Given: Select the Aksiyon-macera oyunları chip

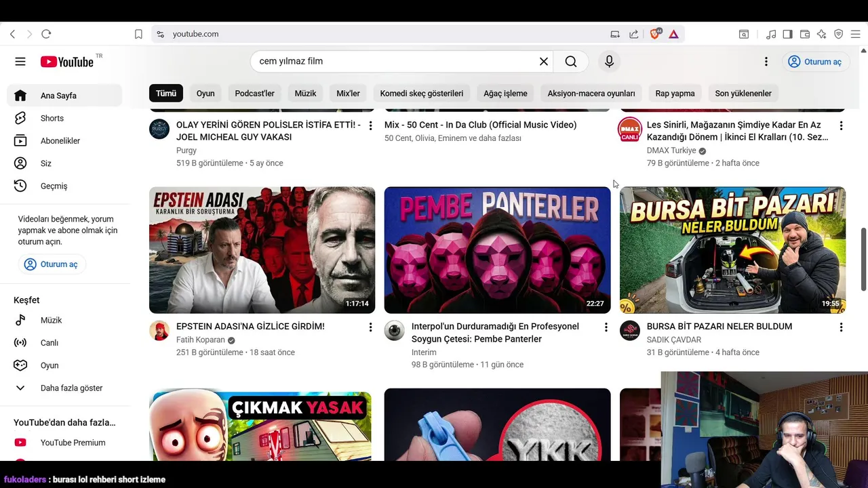Looking at the screenshot, I should (591, 94).
